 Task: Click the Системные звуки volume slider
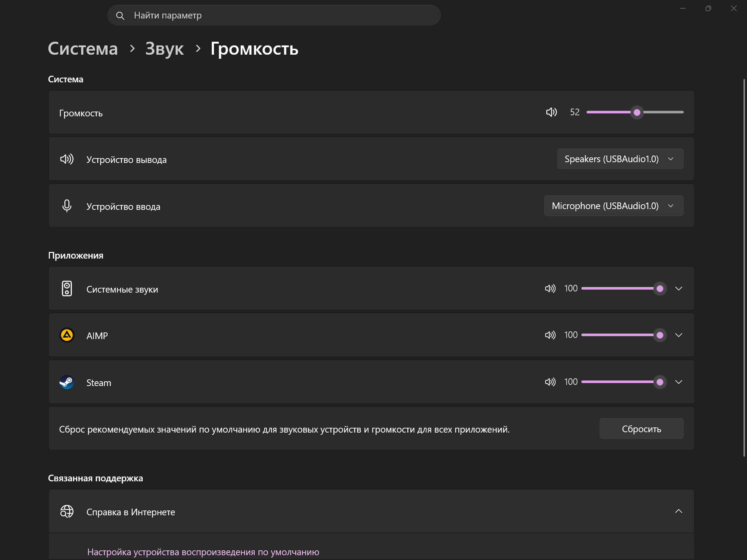(623, 288)
